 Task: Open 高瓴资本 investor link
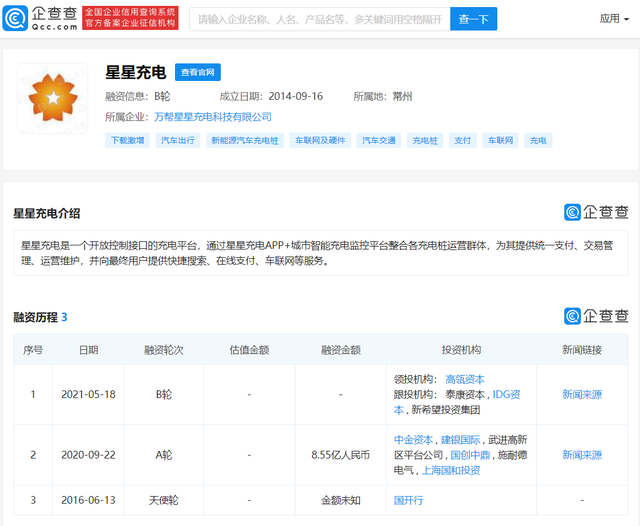pos(465,379)
